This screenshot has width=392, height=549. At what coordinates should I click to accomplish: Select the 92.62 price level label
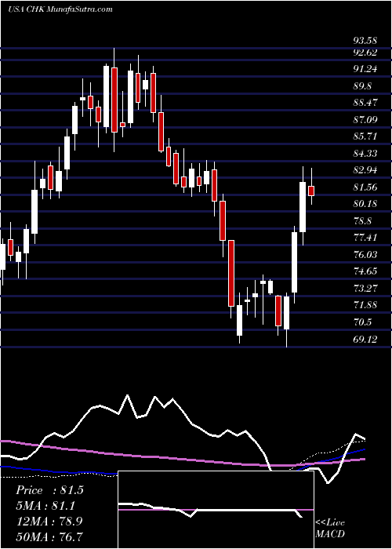(365, 53)
